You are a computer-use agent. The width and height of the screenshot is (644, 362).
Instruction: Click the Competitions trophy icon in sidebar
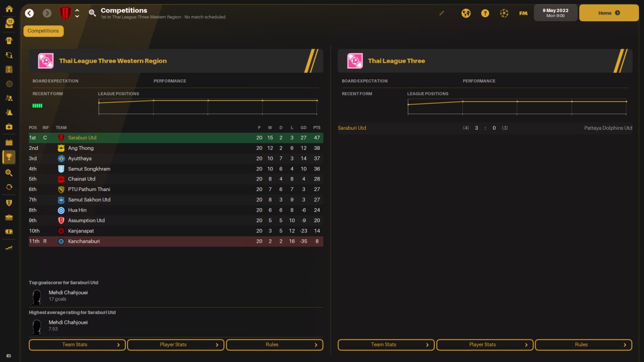point(9,157)
